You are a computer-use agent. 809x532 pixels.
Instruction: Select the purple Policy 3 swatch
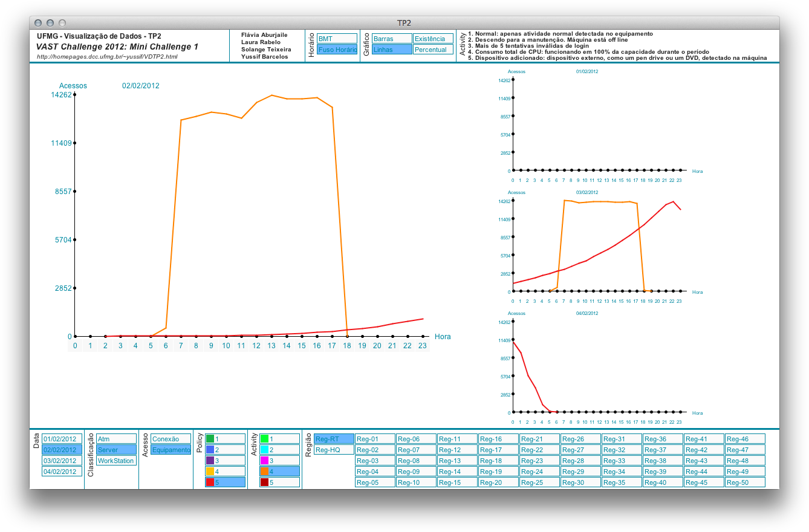[x=210, y=461]
